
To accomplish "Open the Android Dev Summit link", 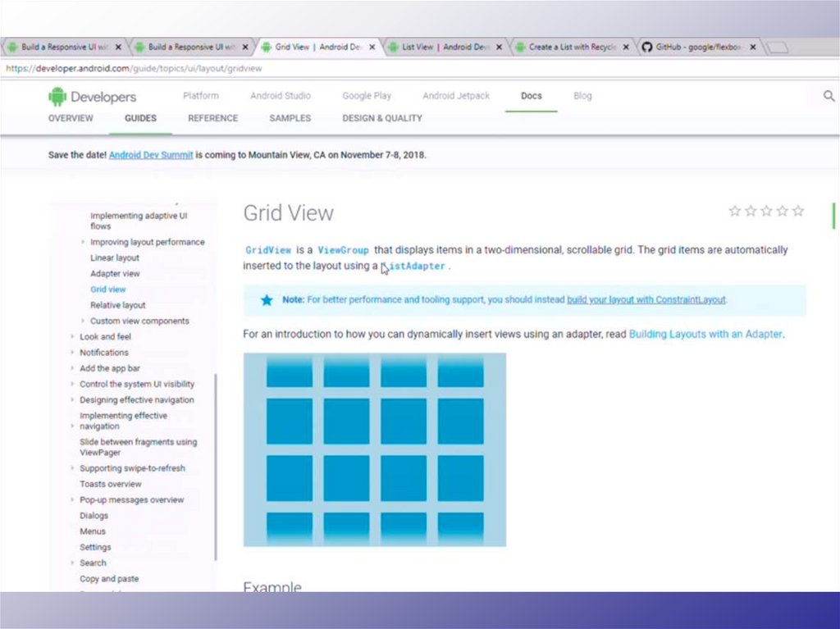I will pos(151,155).
